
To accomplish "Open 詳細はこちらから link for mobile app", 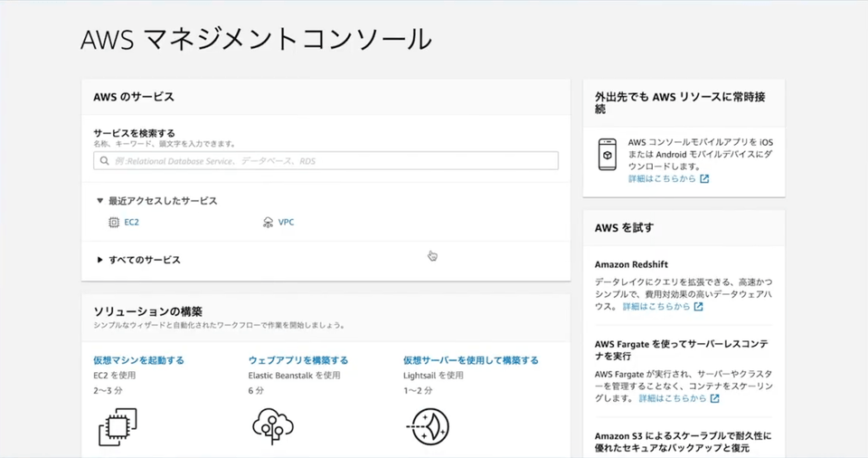I will 662,178.
